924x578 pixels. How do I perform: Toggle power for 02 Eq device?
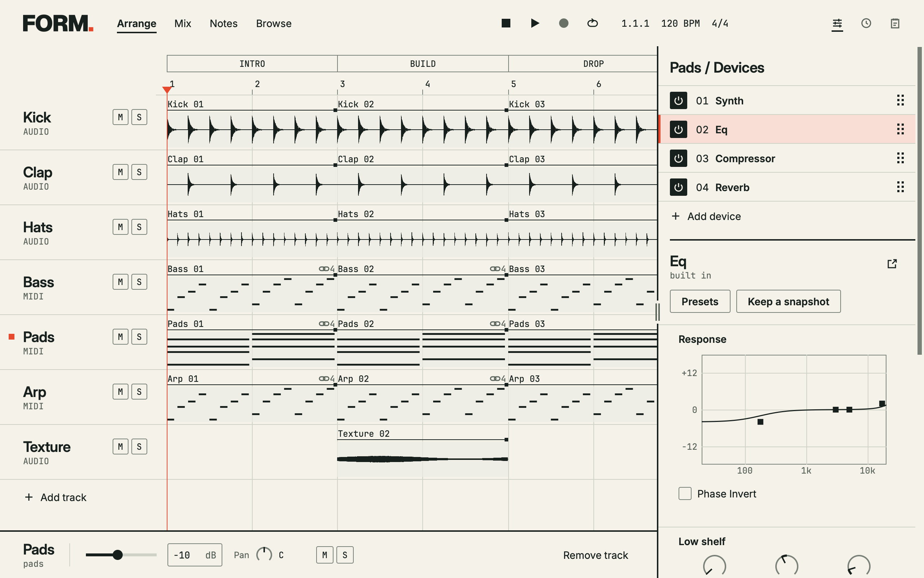[679, 130]
